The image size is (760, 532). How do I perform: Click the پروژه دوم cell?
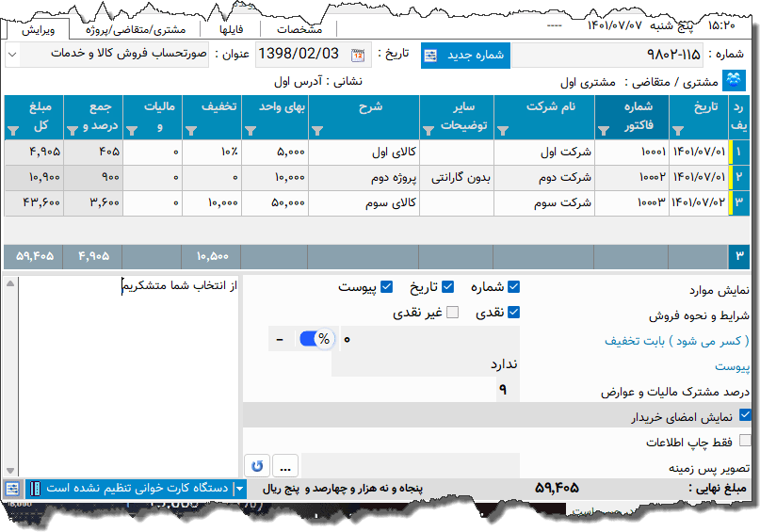(364, 178)
